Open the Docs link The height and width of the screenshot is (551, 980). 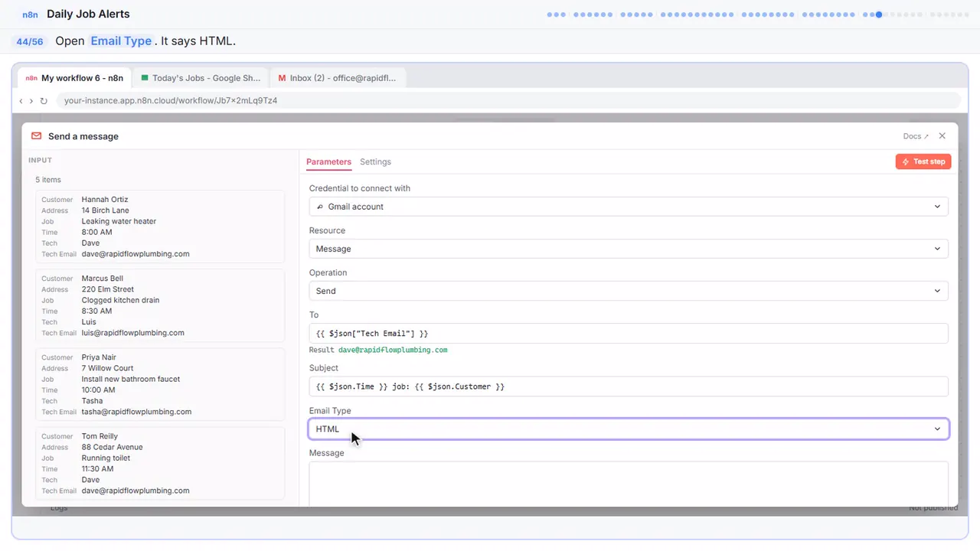(x=916, y=136)
